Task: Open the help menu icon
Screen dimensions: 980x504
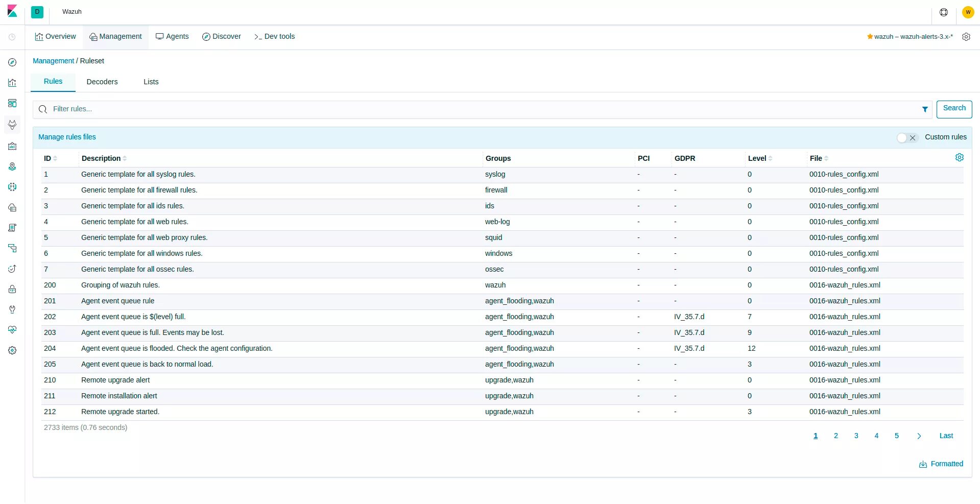Action: tap(944, 12)
